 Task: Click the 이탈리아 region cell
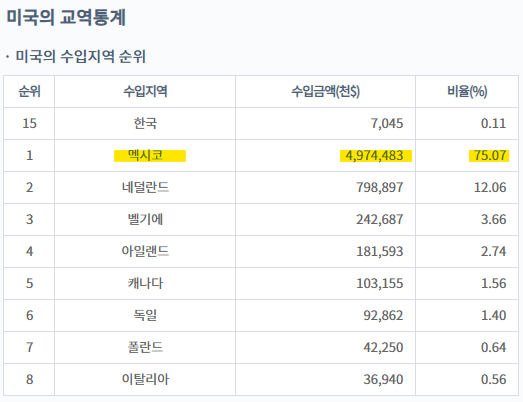[x=145, y=380]
